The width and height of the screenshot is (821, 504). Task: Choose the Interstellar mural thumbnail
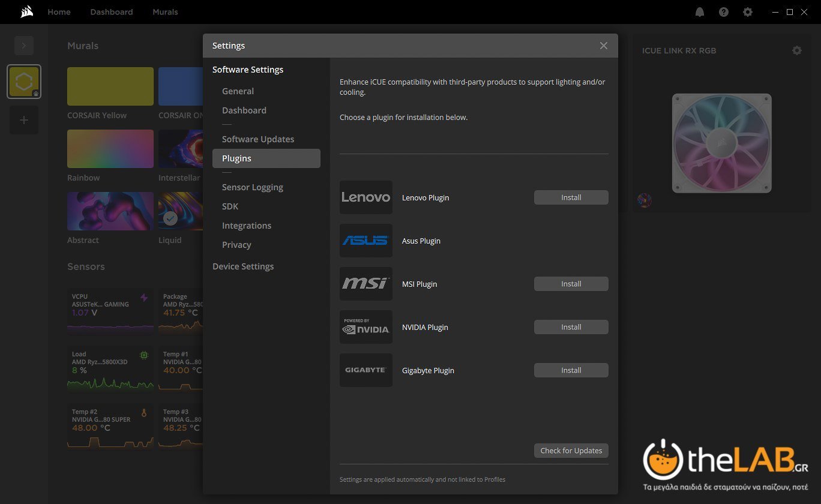[x=181, y=149]
